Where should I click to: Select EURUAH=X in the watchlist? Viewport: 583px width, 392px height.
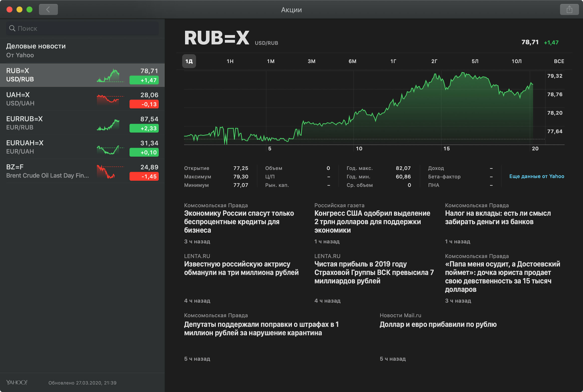tap(82, 147)
